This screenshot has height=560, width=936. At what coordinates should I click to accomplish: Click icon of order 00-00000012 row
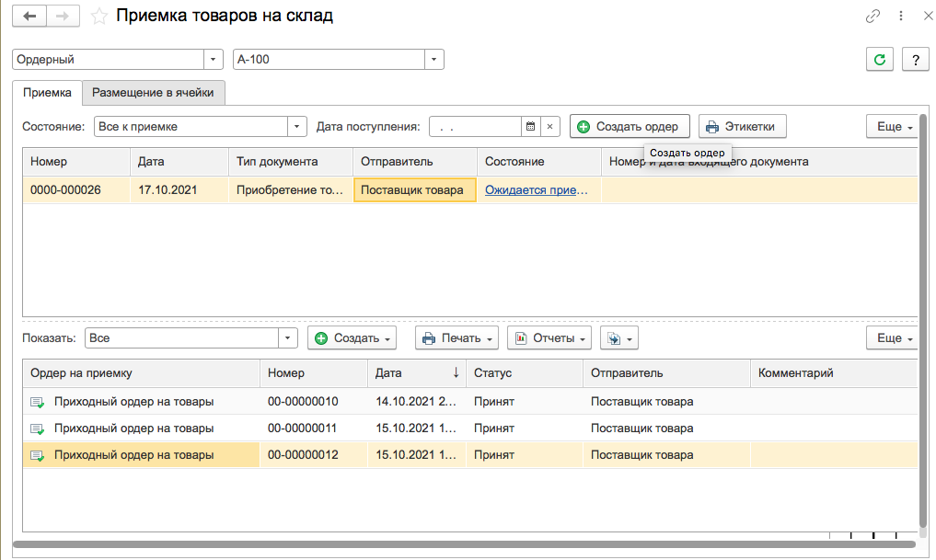point(37,456)
